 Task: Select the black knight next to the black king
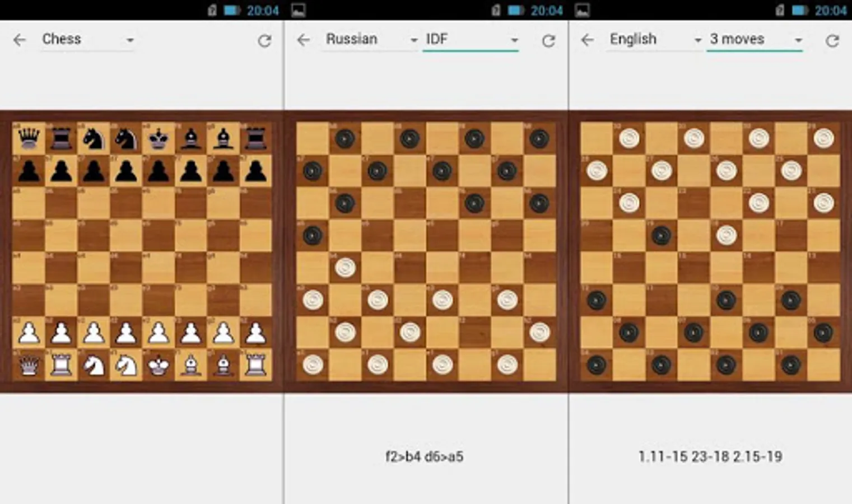click(126, 138)
